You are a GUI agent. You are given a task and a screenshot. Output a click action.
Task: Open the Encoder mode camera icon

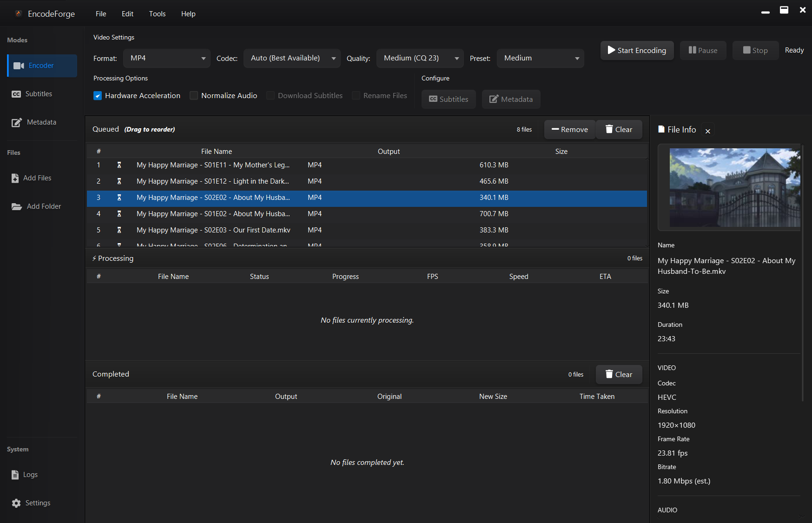click(x=19, y=66)
